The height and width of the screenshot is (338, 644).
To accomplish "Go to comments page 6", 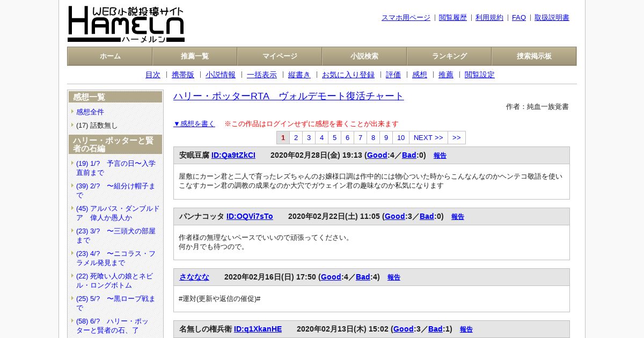I will pyautogui.click(x=347, y=138).
